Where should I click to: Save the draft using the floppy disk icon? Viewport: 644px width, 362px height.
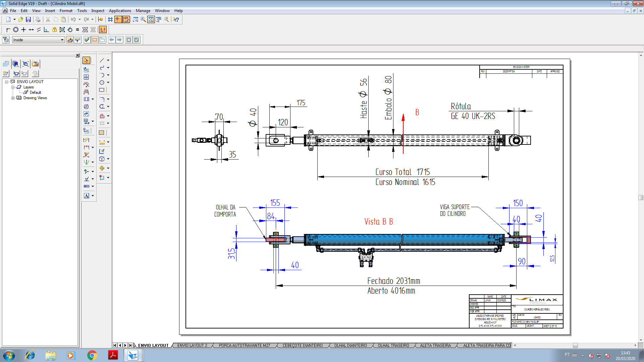tap(28, 19)
